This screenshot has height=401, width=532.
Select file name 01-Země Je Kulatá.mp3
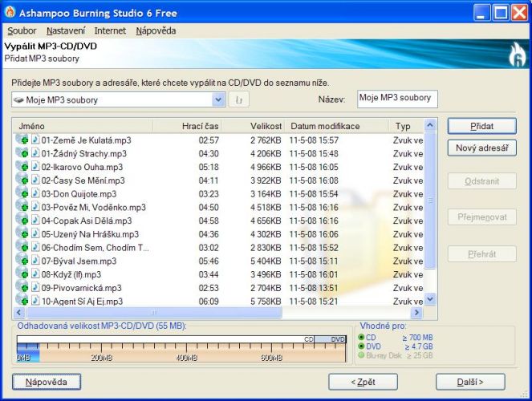[x=86, y=140]
